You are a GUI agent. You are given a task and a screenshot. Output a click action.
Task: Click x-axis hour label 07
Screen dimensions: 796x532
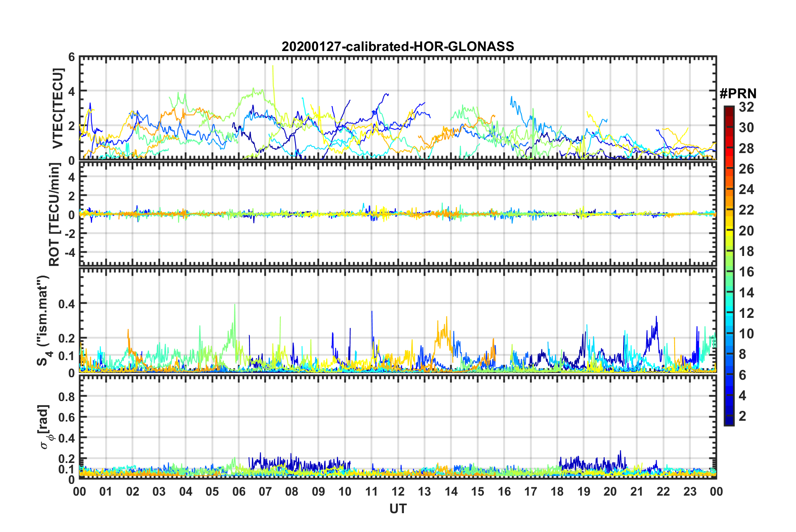pos(265,491)
